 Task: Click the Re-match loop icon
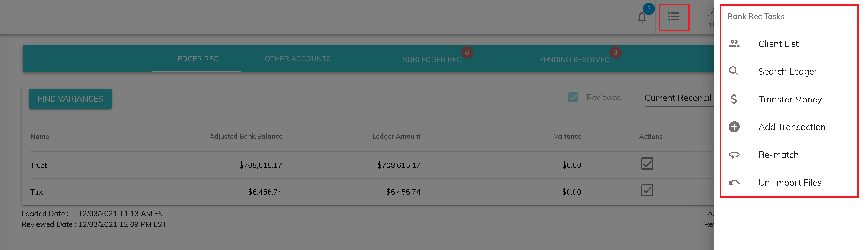coord(734,155)
